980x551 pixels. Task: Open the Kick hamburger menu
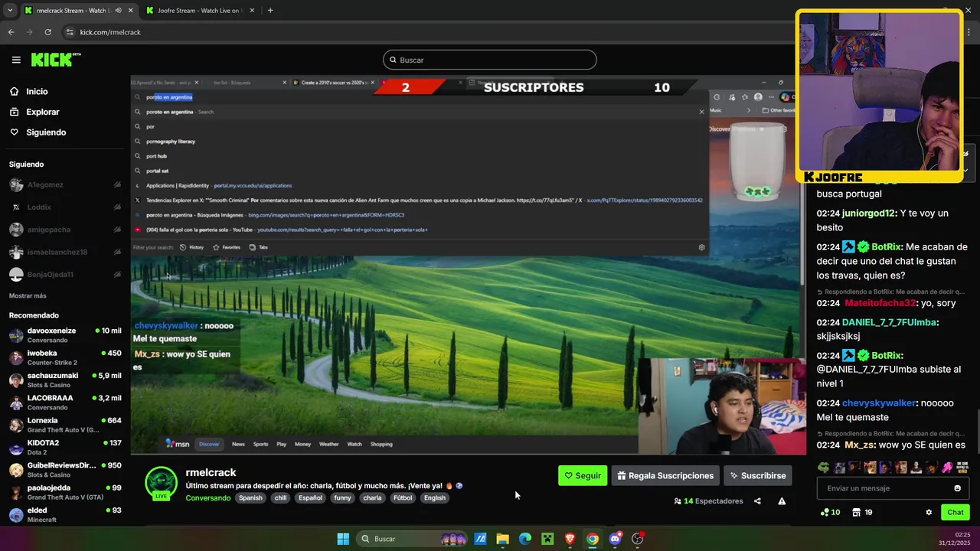16,60
